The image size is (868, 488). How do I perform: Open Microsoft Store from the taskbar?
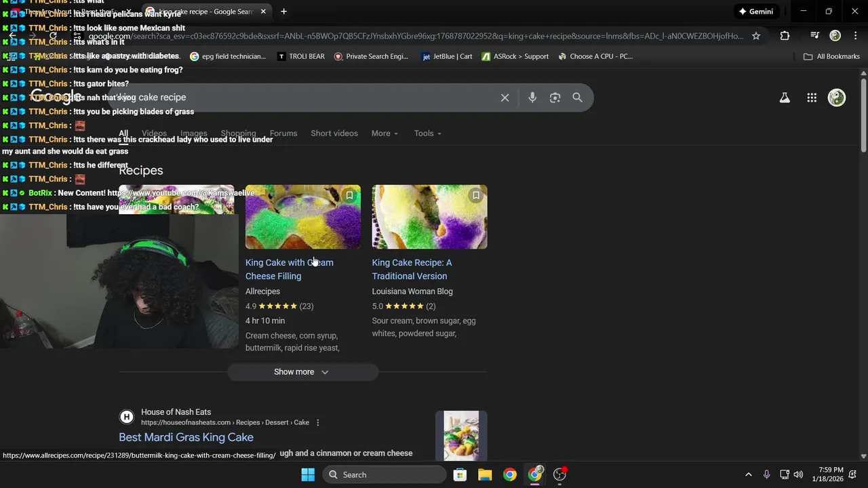tap(460, 474)
